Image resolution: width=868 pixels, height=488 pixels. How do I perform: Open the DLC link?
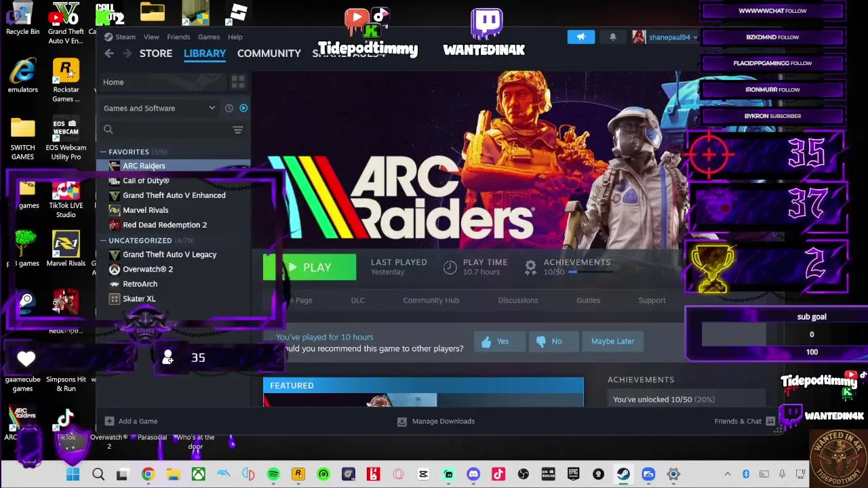click(357, 300)
